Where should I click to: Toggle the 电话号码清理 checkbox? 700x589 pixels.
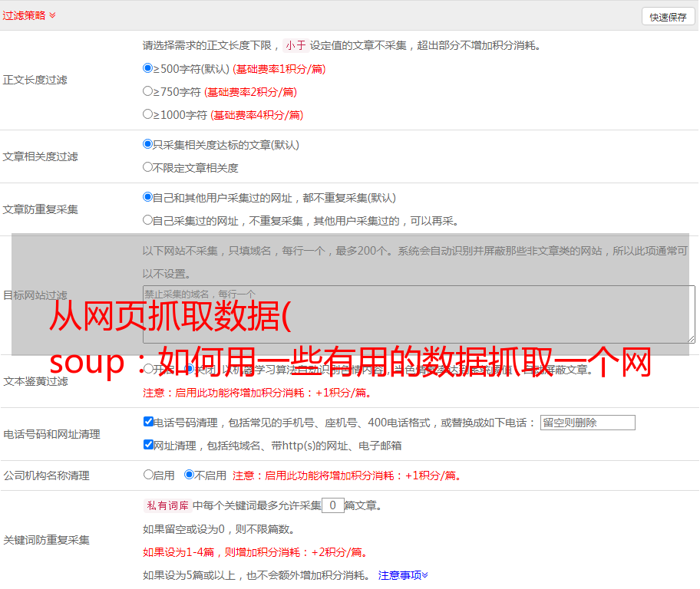click(149, 422)
